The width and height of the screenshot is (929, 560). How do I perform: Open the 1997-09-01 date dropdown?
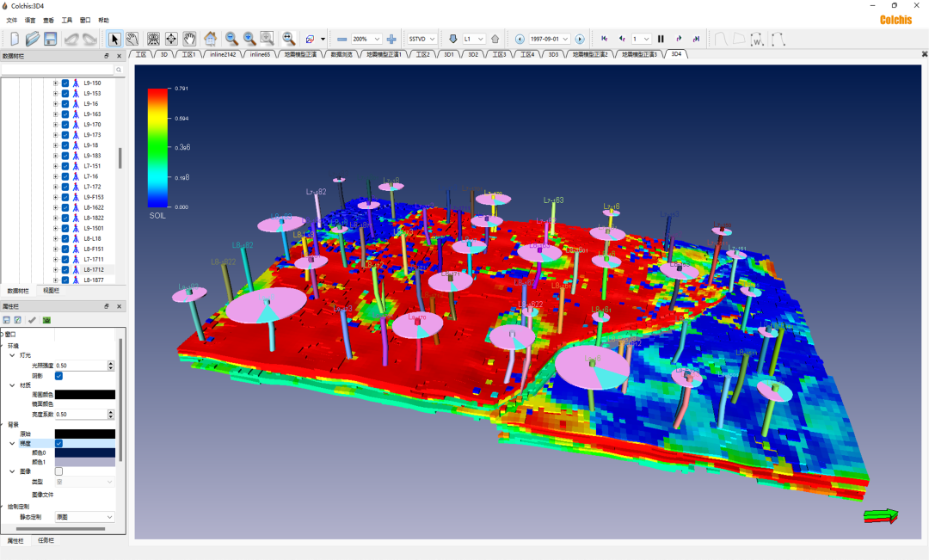click(565, 39)
